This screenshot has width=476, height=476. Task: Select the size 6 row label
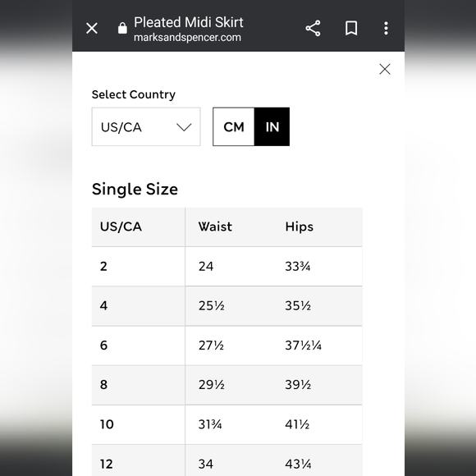[x=103, y=346]
